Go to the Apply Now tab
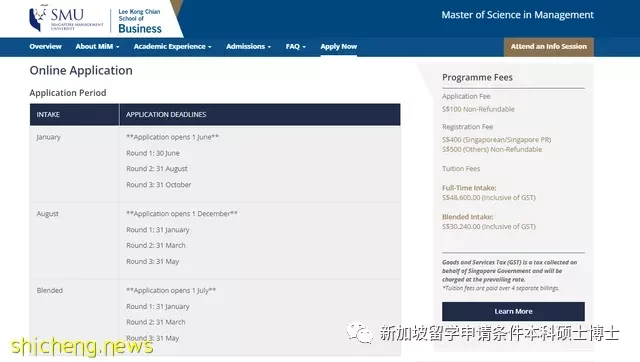Viewport: 640px width, 362px height. pyautogui.click(x=338, y=47)
